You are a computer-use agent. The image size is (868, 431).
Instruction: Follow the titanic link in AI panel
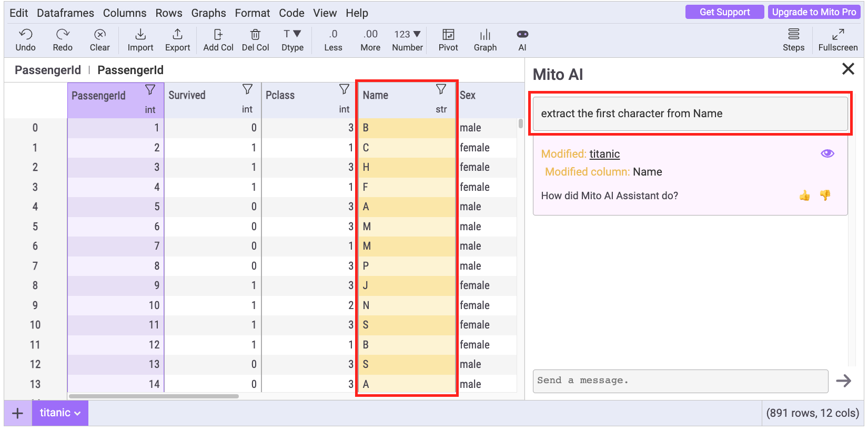tap(604, 154)
